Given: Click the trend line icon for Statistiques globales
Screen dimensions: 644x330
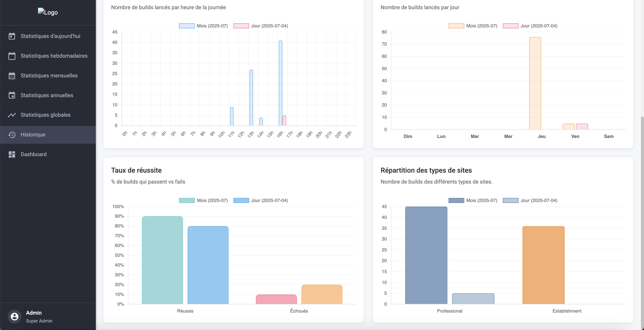Looking at the screenshot, I should [x=12, y=115].
